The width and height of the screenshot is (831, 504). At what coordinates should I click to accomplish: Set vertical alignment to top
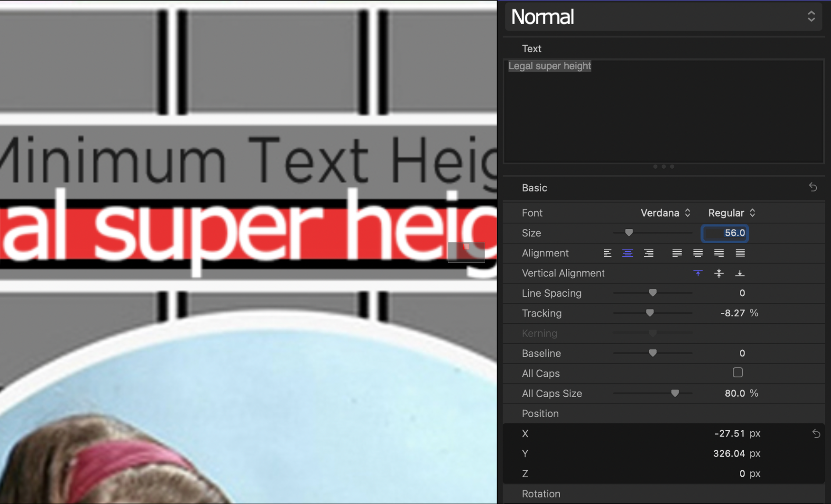pyautogui.click(x=698, y=273)
